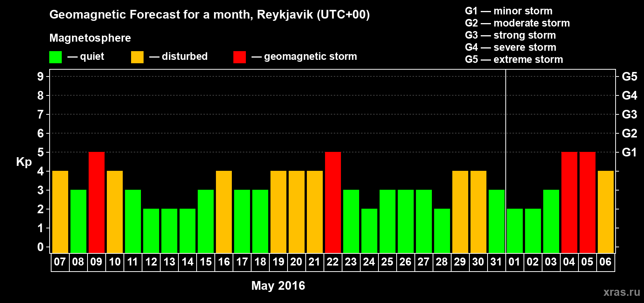Viewport: 644px width, 303px height.
Task: Select the date cell labeled 11
Action: pyautogui.click(x=133, y=262)
